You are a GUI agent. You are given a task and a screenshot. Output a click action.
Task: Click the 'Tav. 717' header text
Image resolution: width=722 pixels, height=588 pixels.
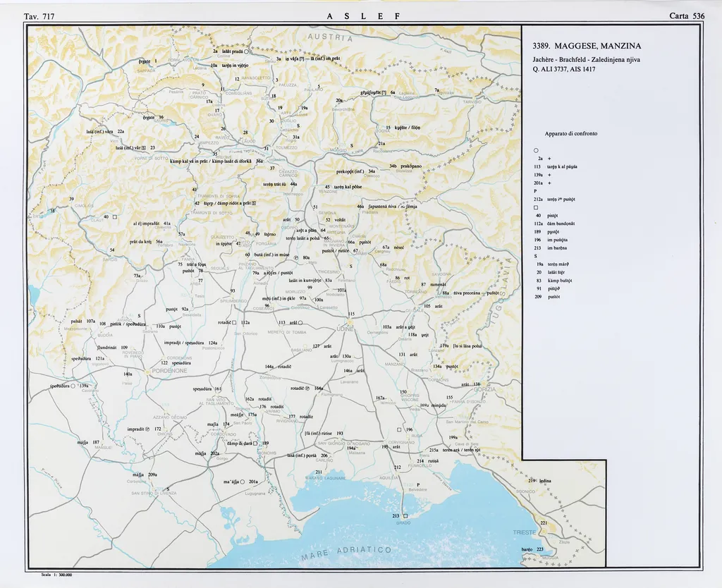tap(39, 16)
